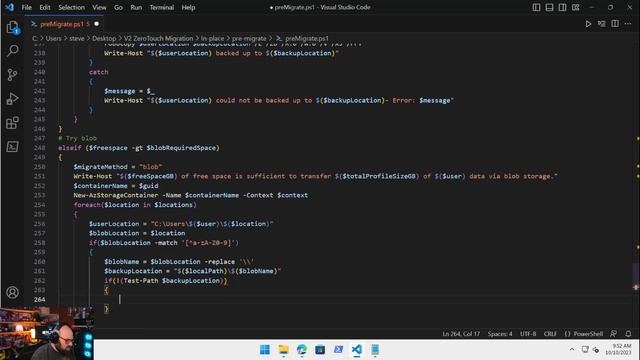Click the Run Selection icon in editor toolbar
This screenshot has width=640, height=360.
pos(602,24)
